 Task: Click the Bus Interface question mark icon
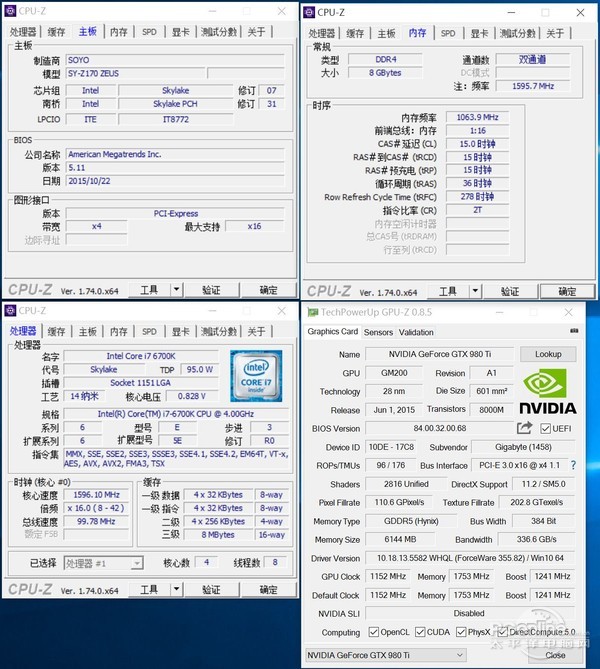click(x=573, y=465)
